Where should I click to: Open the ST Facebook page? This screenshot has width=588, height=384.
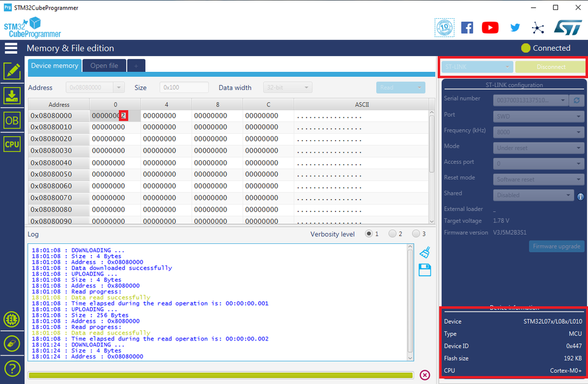(x=467, y=28)
